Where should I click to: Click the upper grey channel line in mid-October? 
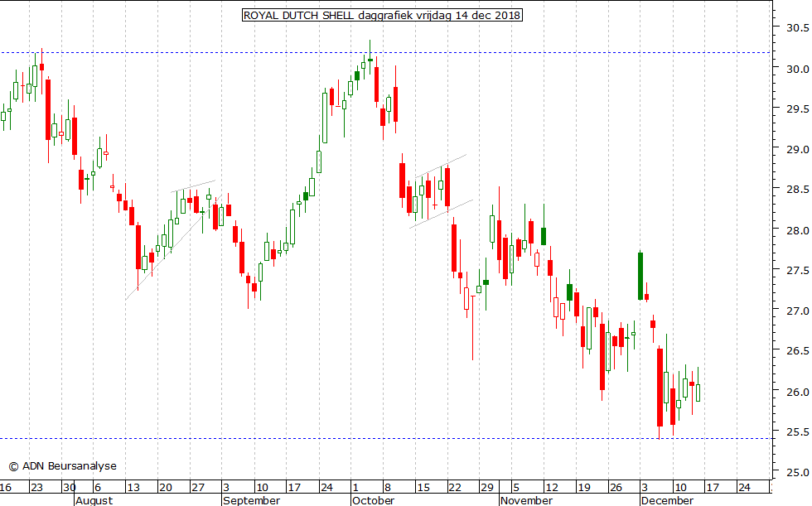(440, 166)
